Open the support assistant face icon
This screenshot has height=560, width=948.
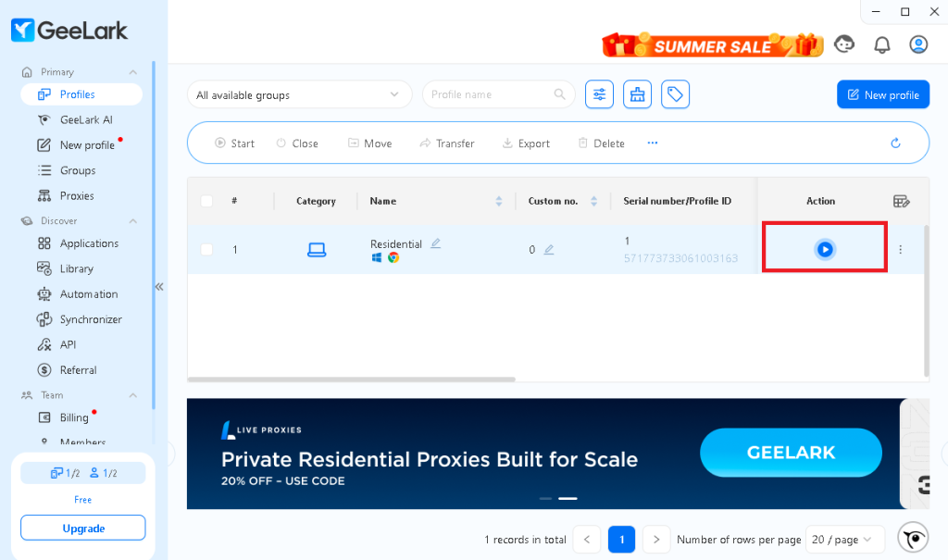click(x=844, y=44)
